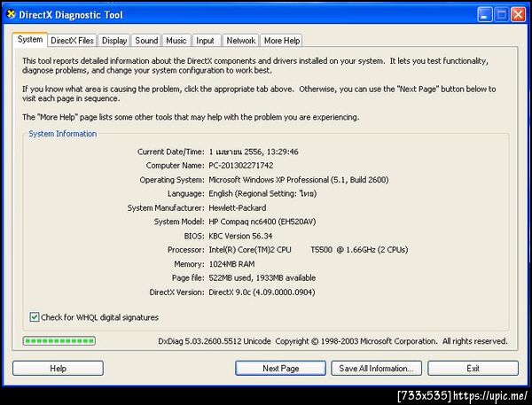The height and width of the screenshot is (405, 532).
Task: Click the System Manufacturer value Hewlett-Packard
Action: tap(237, 207)
